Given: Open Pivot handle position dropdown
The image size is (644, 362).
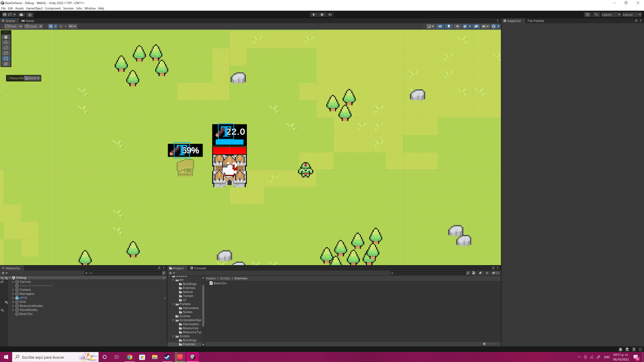Looking at the screenshot, I should (x=13, y=26).
